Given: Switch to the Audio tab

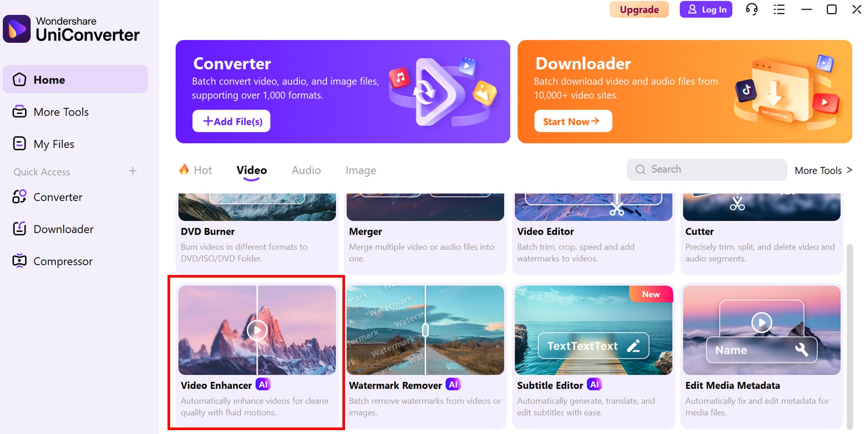Looking at the screenshot, I should (306, 170).
